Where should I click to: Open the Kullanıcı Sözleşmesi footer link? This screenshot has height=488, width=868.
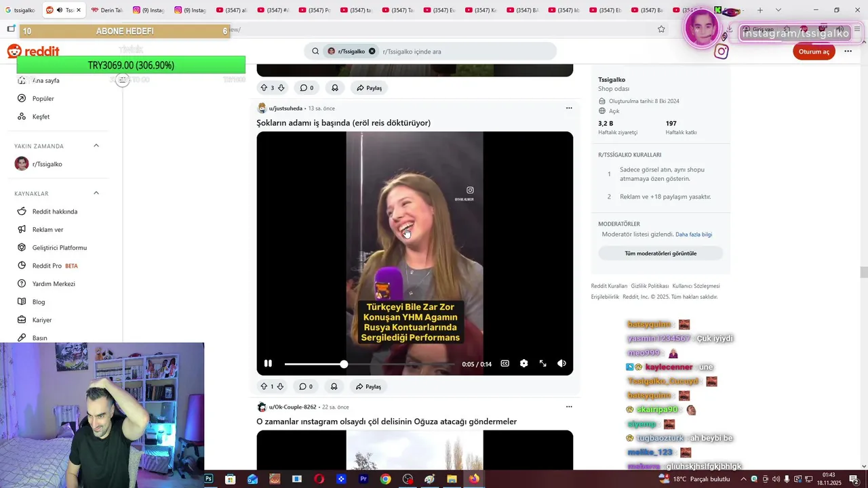click(x=696, y=286)
